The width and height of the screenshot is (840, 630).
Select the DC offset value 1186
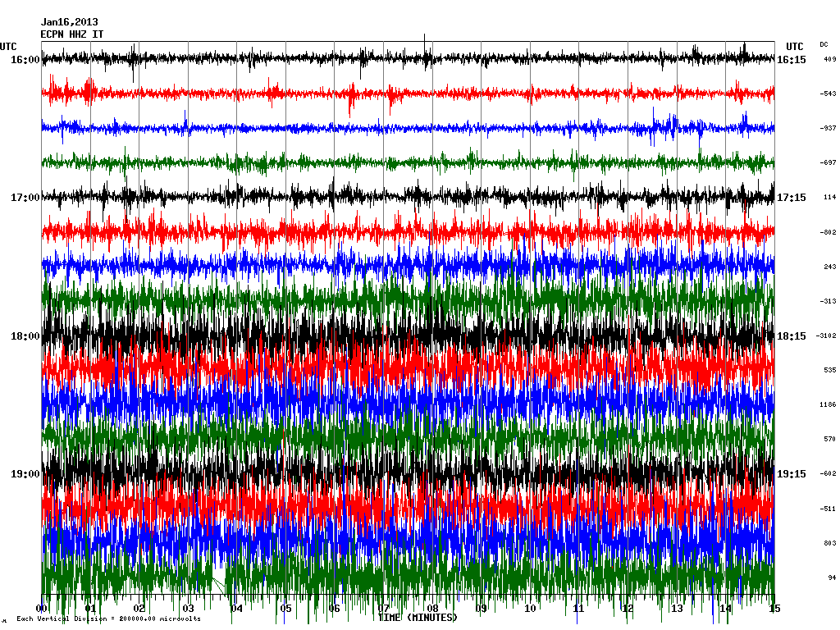point(828,404)
